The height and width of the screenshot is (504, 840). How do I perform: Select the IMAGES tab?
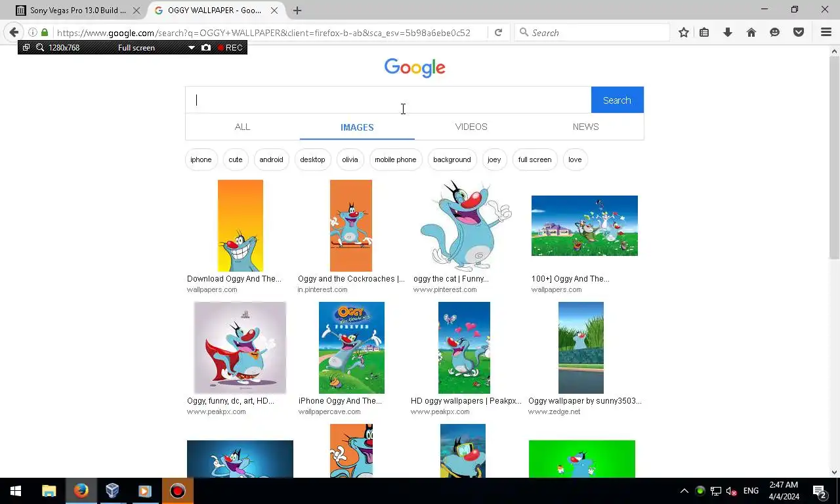click(357, 127)
